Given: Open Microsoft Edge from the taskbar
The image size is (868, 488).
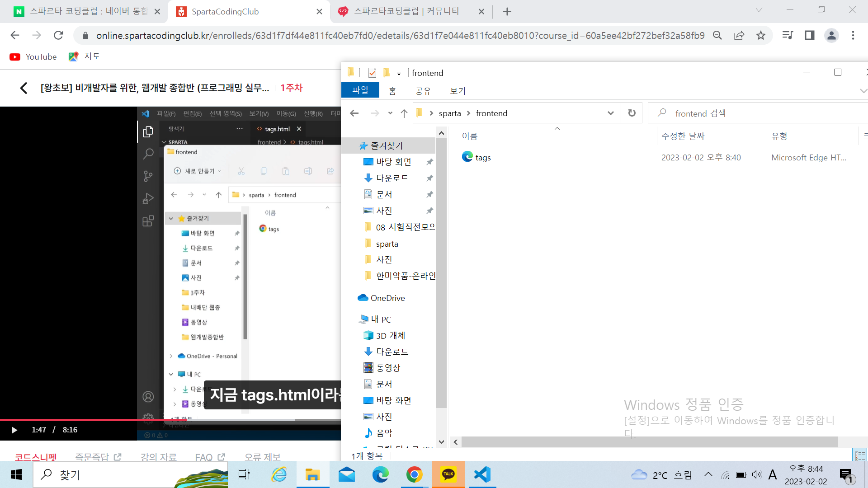Looking at the screenshot, I should click(x=381, y=474).
